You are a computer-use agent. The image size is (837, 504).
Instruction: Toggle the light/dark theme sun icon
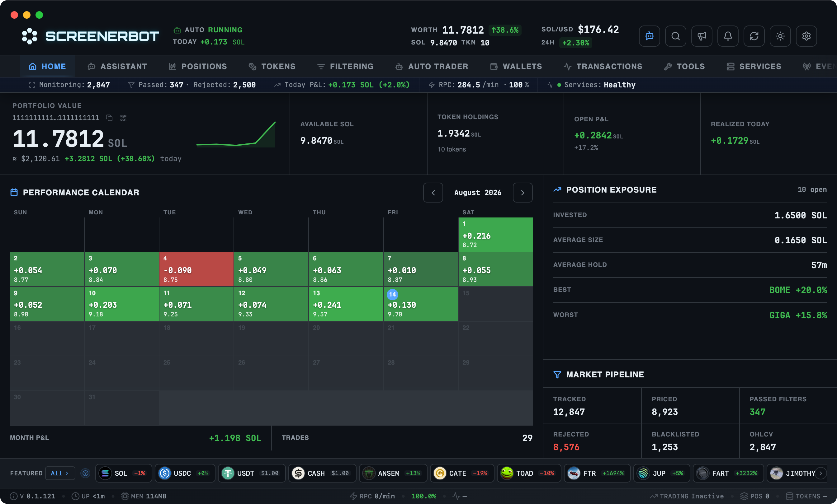[x=780, y=36]
